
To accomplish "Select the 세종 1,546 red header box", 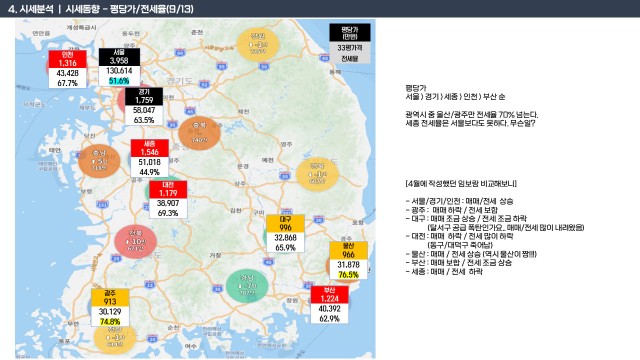I will tap(149, 148).
